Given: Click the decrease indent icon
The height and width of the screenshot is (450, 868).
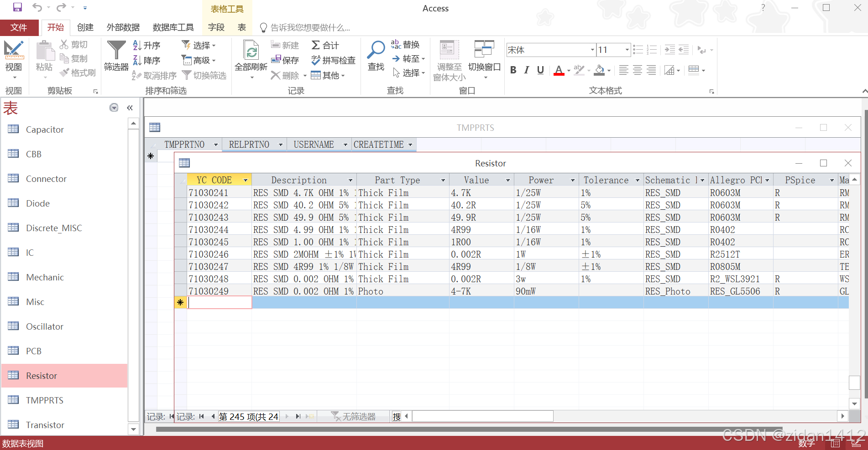Looking at the screenshot, I should pyautogui.click(x=684, y=50).
